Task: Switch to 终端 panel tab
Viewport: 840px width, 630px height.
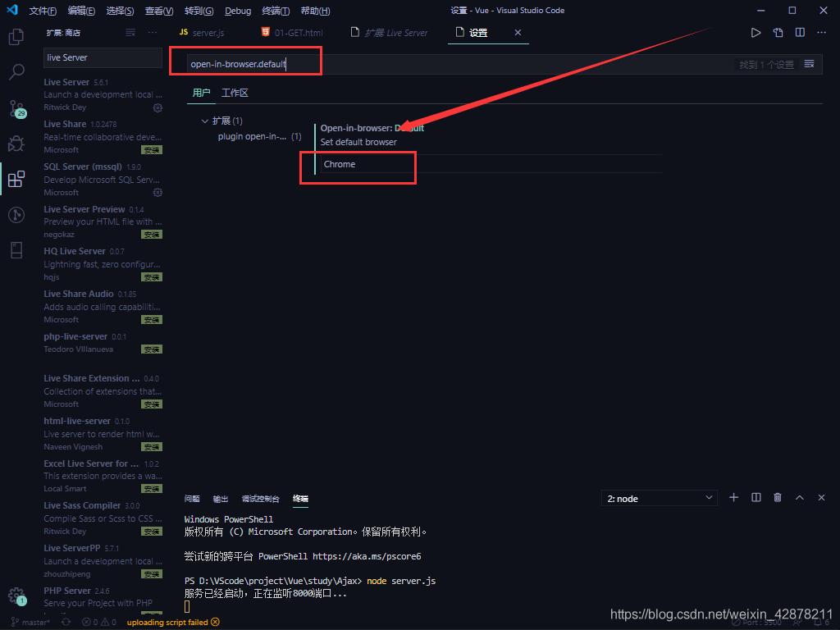Action: [300, 499]
